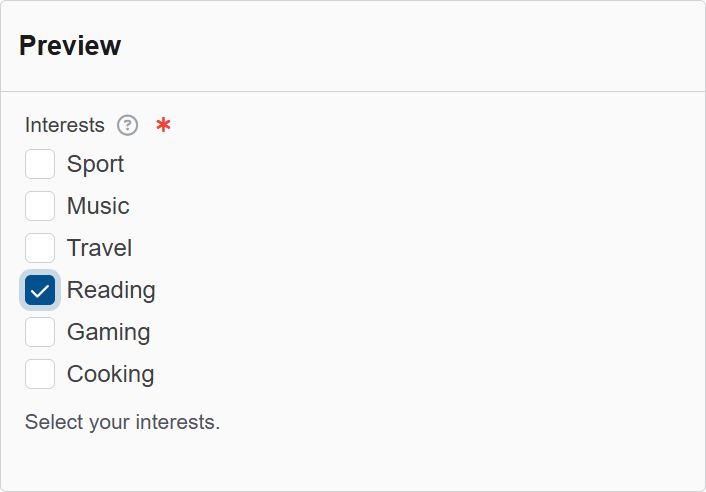The height and width of the screenshot is (492, 706).
Task: Enable the Music checkbox
Action: click(x=40, y=206)
